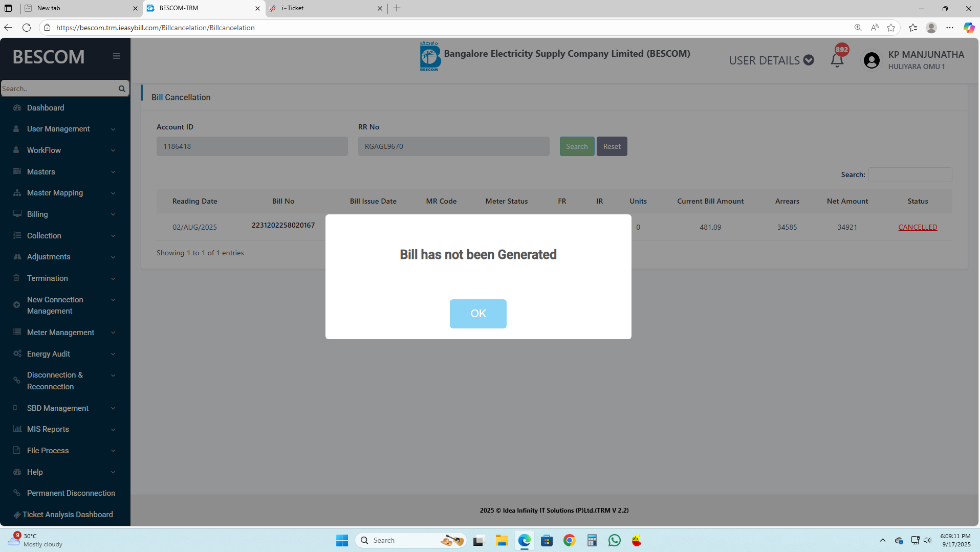
Task: Expand the Termination menu
Action: (65, 278)
